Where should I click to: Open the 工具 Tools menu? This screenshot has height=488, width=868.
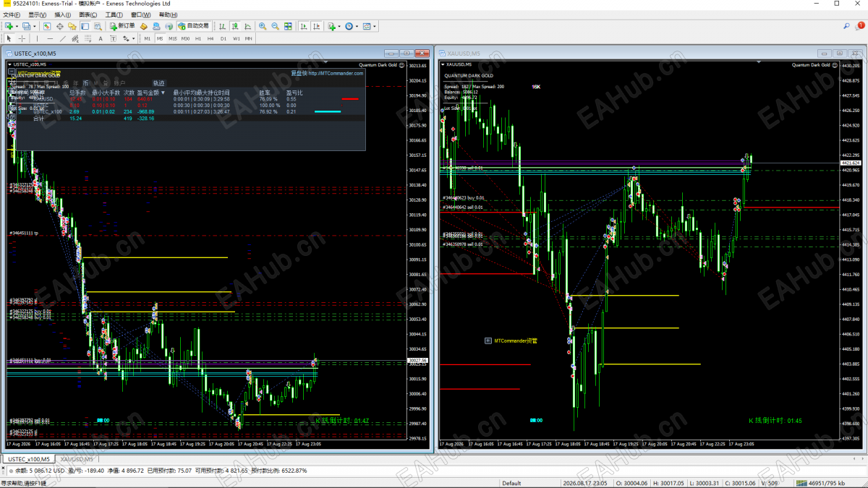[x=114, y=14]
